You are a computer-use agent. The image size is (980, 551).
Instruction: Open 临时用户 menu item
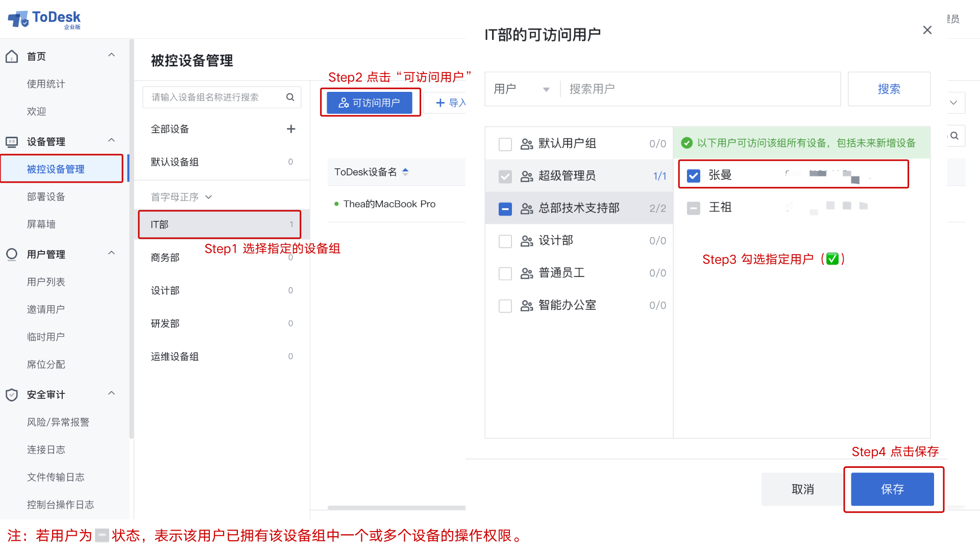coord(46,337)
